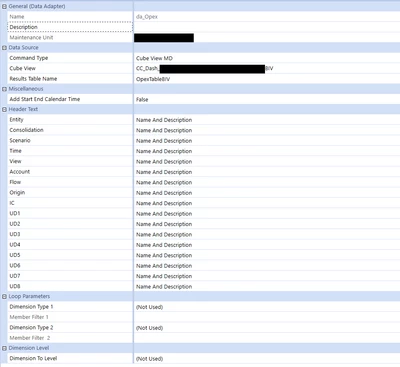
Task: Select the UD2 header text label
Action: (15, 224)
